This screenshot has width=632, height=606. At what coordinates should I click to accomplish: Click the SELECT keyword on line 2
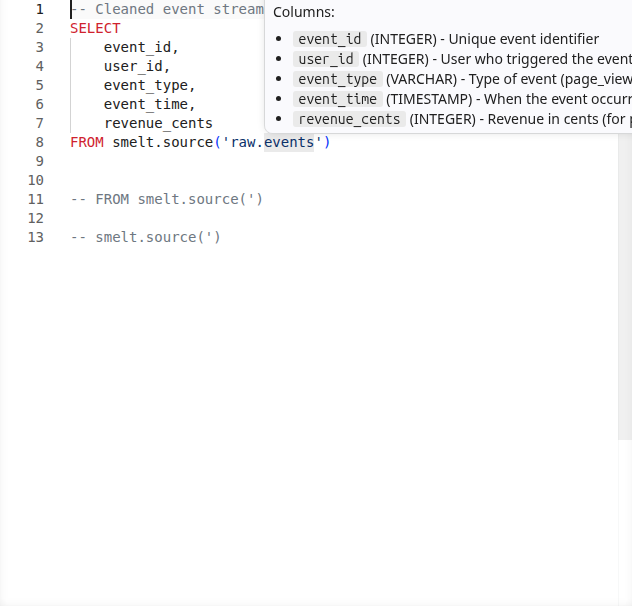pos(95,28)
